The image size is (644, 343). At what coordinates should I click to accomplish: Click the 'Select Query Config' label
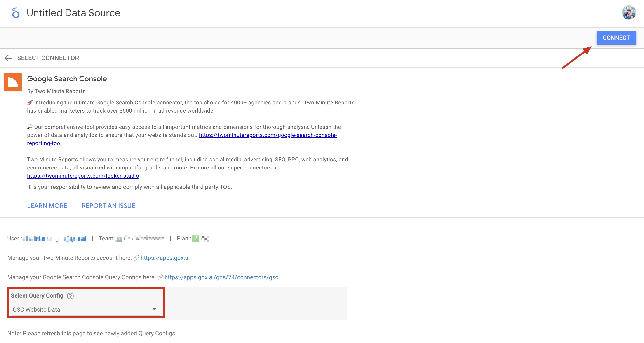[x=37, y=296]
